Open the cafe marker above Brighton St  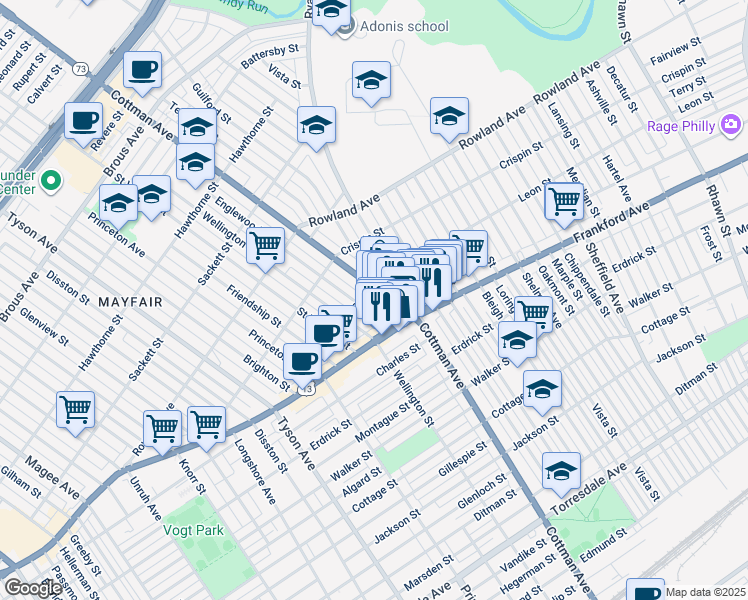click(302, 363)
